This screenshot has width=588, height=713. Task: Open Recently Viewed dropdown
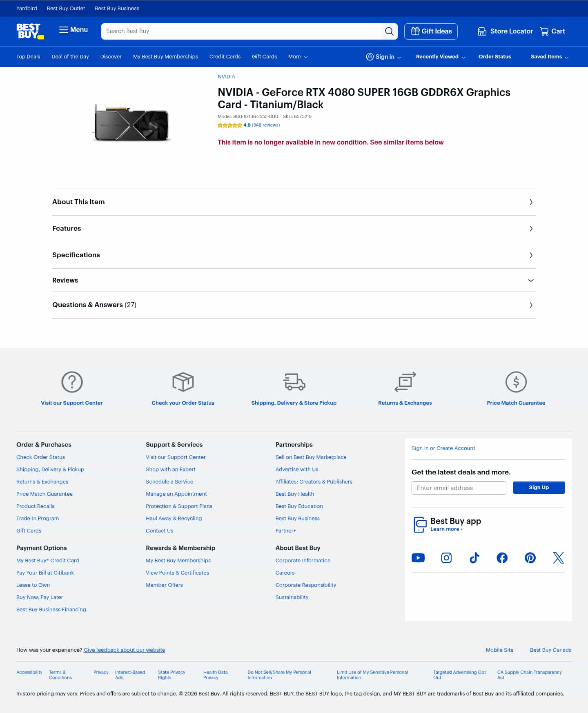point(440,57)
